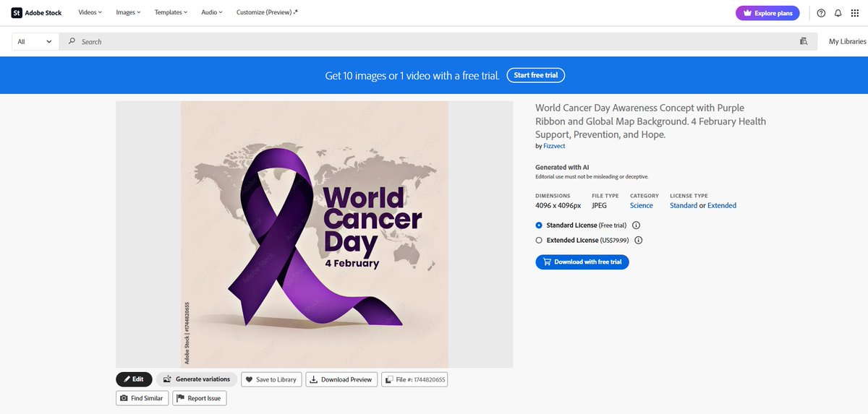Go to My Libraries
This screenshot has width=868, height=414.
pyautogui.click(x=847, y=41)
